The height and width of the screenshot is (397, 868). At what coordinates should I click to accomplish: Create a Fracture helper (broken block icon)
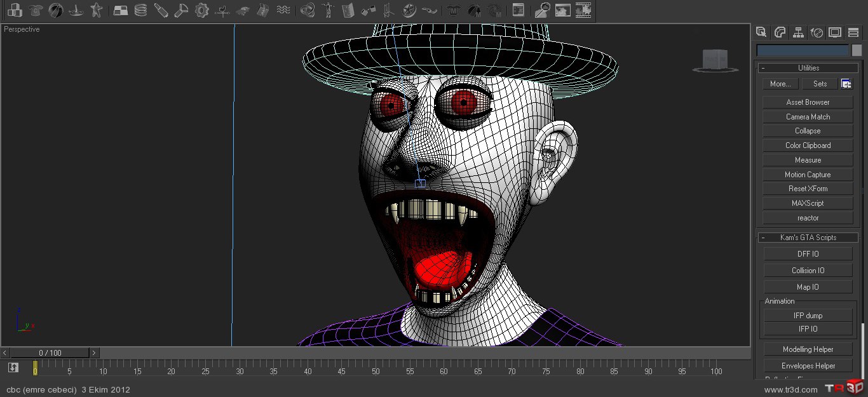click(x=263, y=10)
